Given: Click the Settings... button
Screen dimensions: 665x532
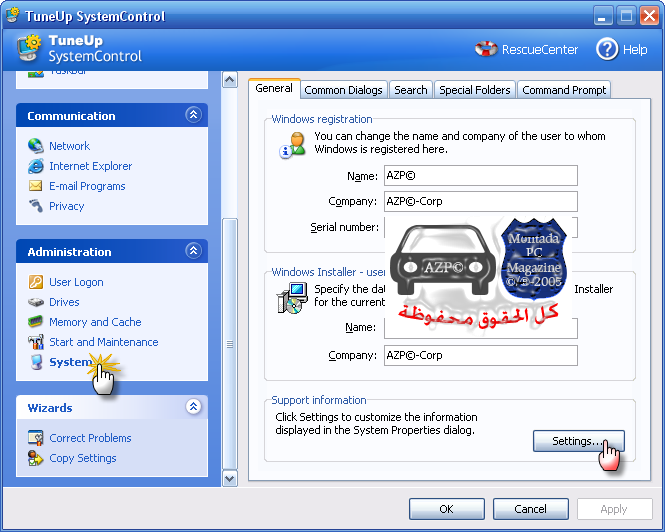Looking at the screenshot, I should [578, 441].
